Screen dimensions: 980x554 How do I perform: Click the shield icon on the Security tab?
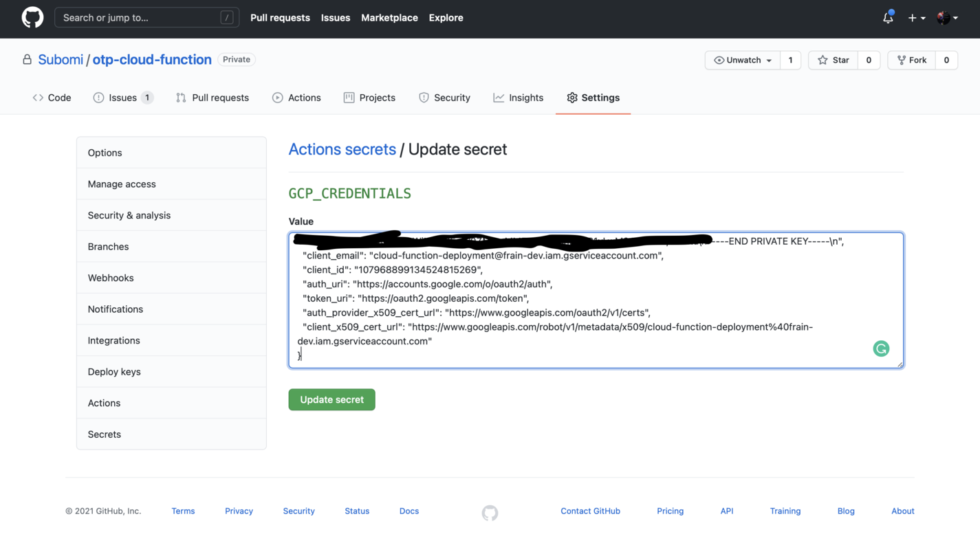coord(424,97)
